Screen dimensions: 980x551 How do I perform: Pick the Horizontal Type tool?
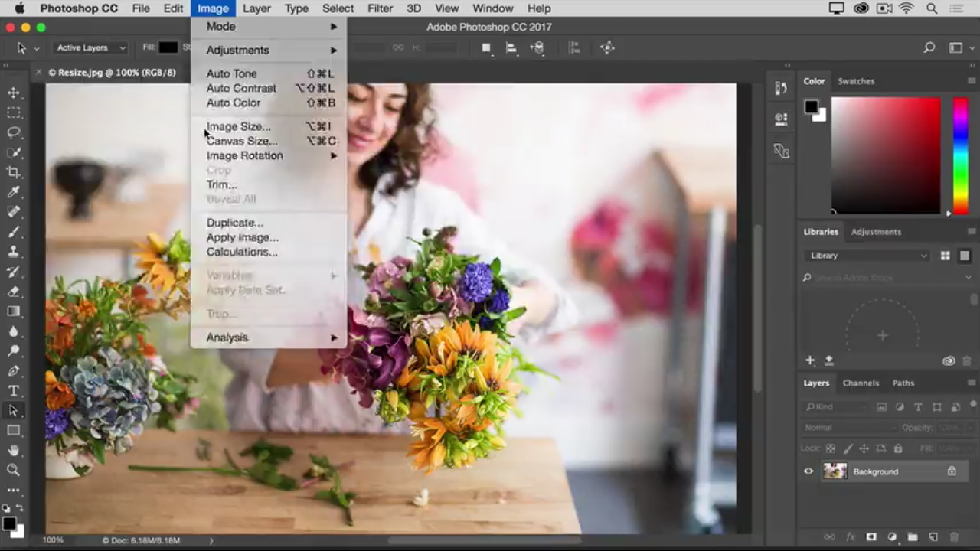pyautogui.click(x=14, y=391)
